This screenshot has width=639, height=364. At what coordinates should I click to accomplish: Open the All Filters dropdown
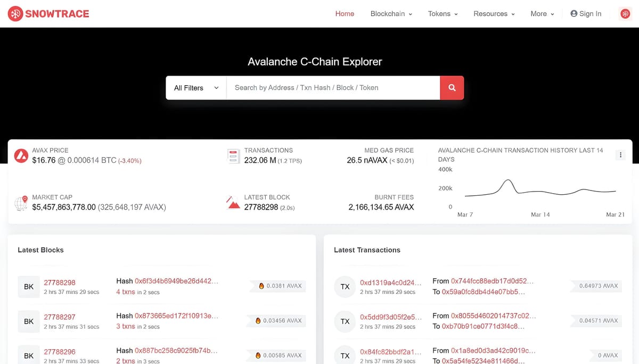tap(195, 87)
